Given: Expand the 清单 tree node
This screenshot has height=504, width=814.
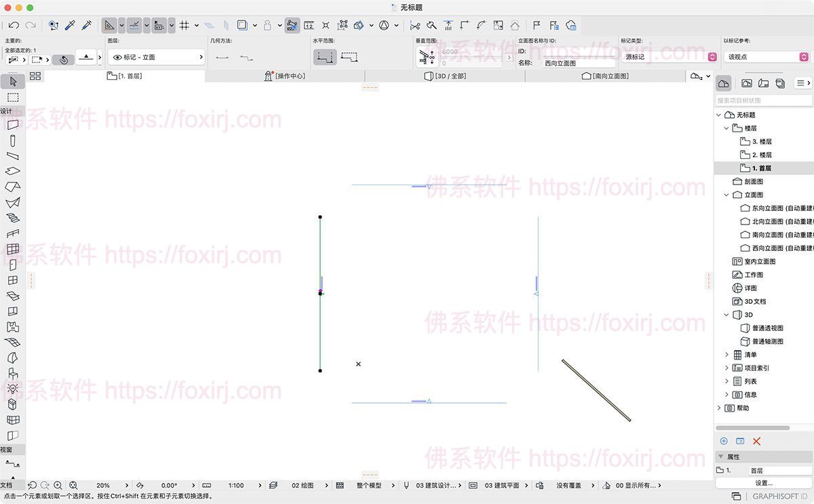Looking at the screenshot, I should tap(726, 355).
